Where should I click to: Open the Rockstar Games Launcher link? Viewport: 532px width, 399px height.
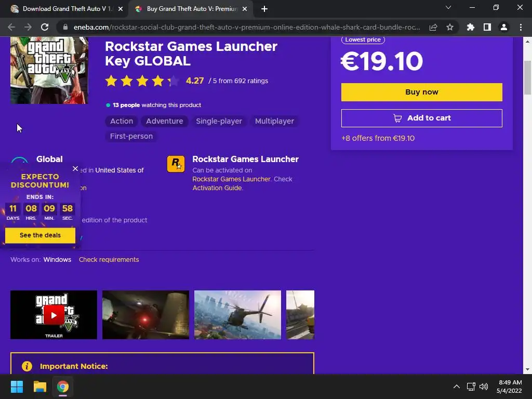pyautogui.click(x=231, y=179)
